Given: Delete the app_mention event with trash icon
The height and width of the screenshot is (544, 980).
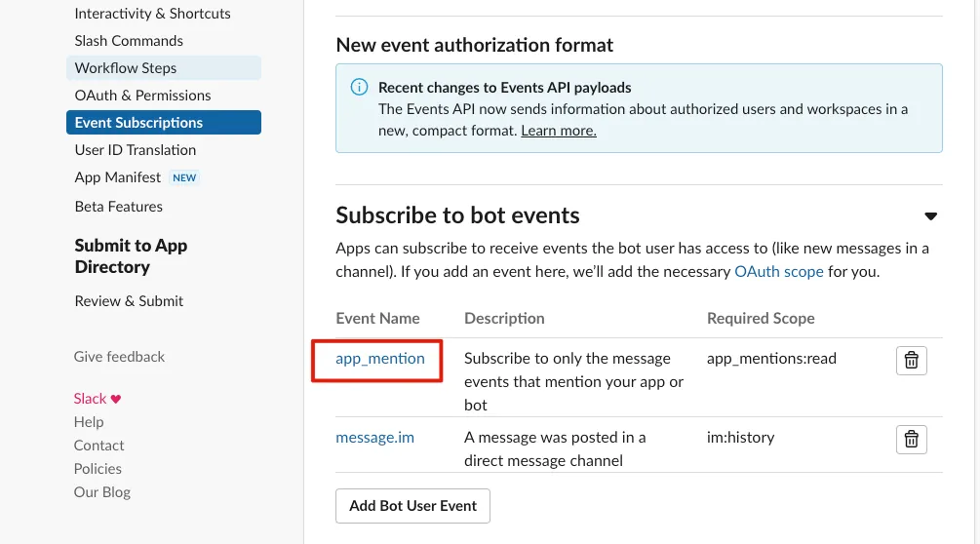Looking at the screenshot, I should pyautogui.click(x=911, y=361).
